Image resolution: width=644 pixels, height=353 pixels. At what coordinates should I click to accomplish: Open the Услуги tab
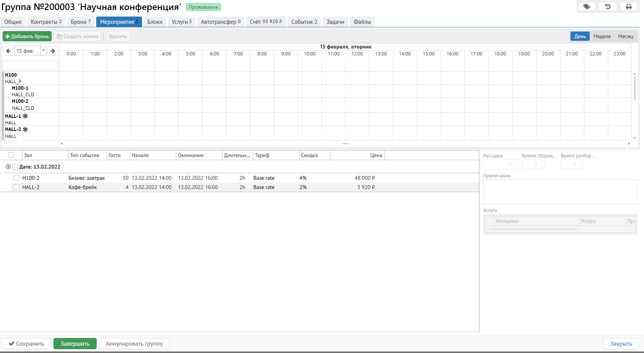point(181,22)
